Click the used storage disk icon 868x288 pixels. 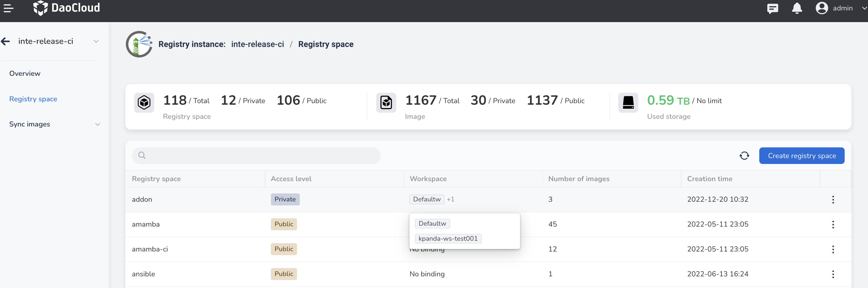point(628,103)
